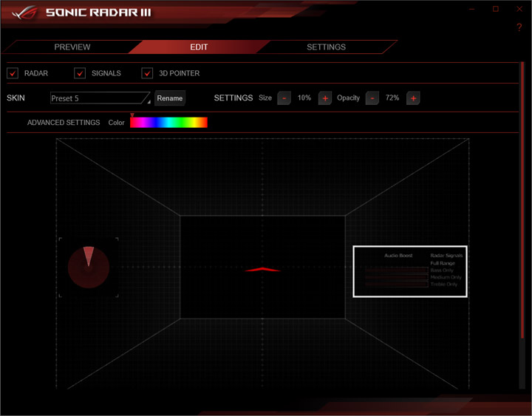Select the Audio Boost signals panel
The height and width of the screenshot is (416, 532).
[x=410, y=271]
